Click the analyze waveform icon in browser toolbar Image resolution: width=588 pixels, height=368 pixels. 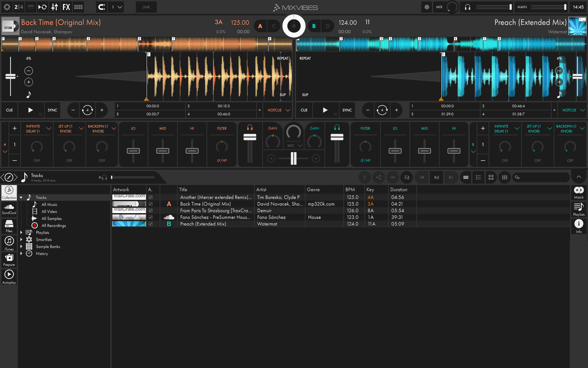click(393, 177)
